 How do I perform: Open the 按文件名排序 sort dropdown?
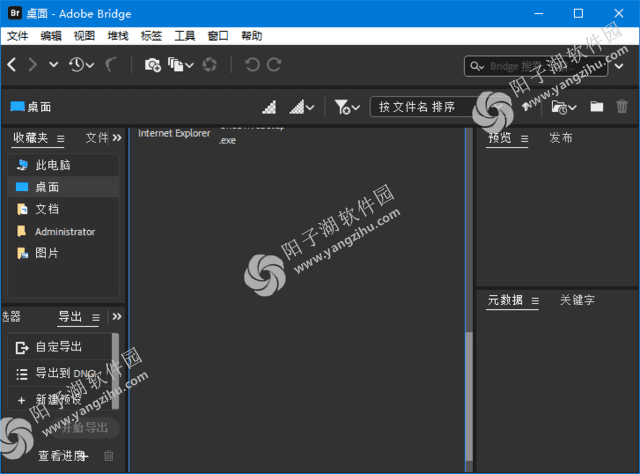438,107
